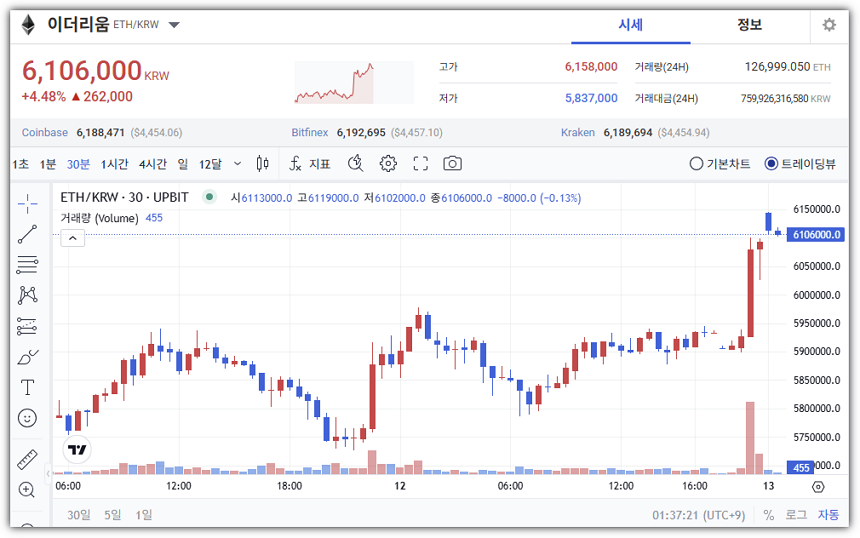Click the ETH/KRW · 30 · UPBIT symbol title
This screenshot has width=860, height=538.
point(124,197)
